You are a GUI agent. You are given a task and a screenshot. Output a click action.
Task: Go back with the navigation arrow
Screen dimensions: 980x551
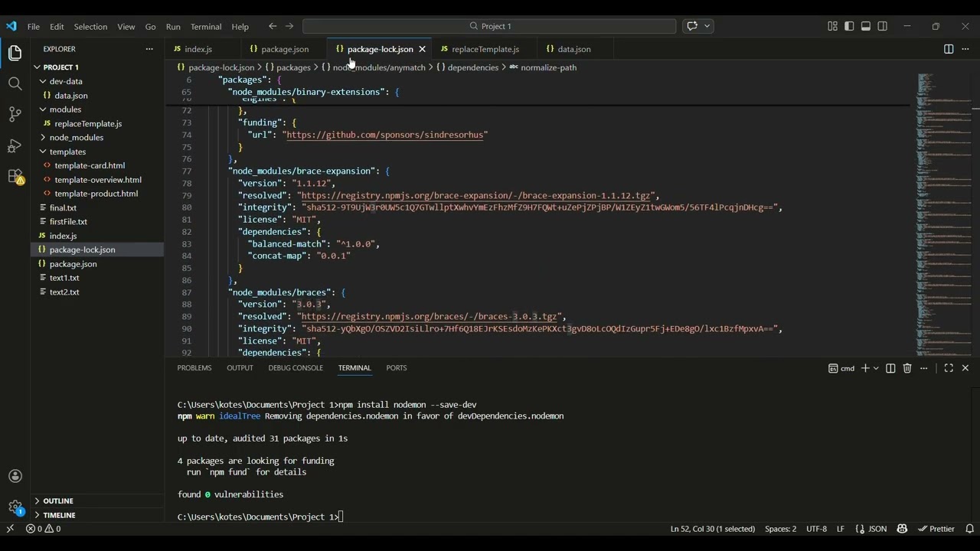click(273, 26)
